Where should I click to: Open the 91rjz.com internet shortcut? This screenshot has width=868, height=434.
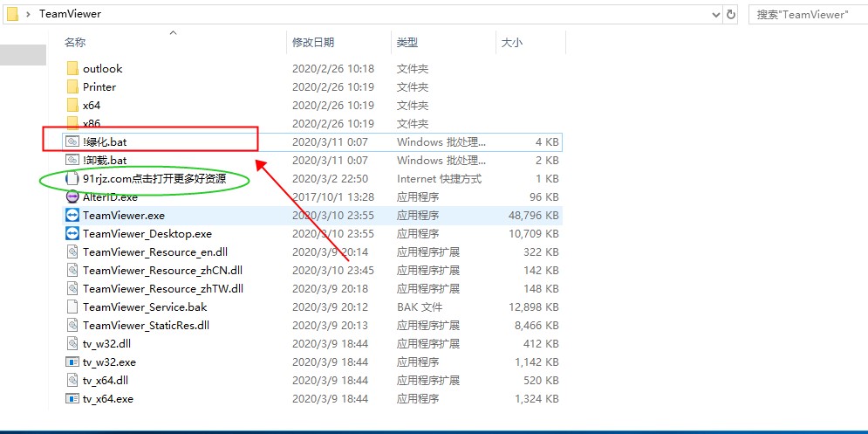click(153, 179)
